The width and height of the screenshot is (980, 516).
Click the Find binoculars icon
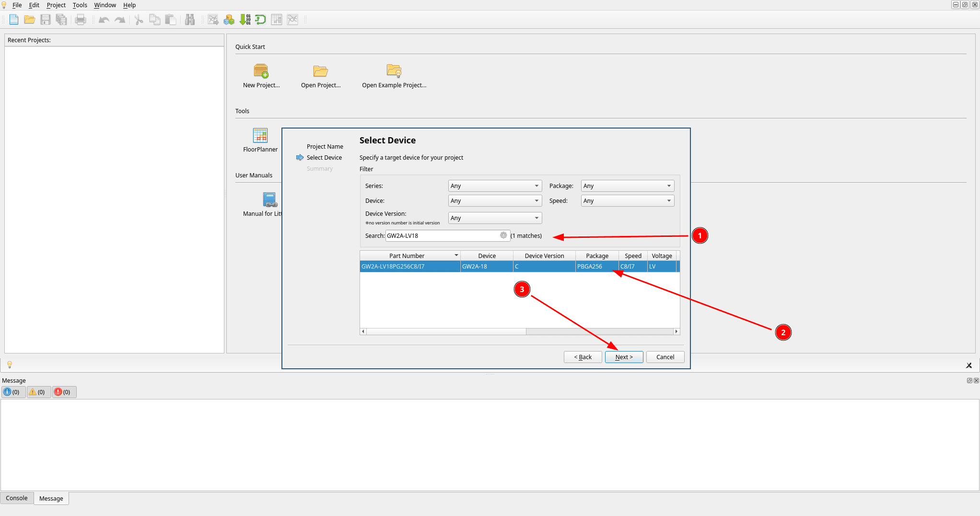(190, 20)
